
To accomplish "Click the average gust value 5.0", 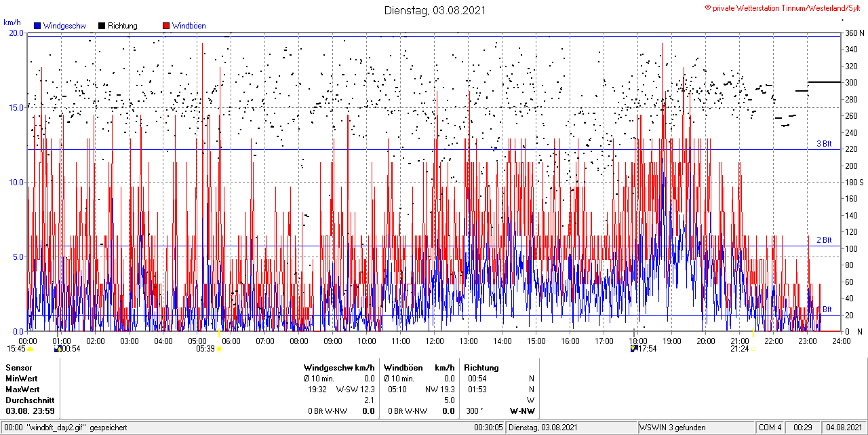I will pyautogui.click(x=450, y=400).
